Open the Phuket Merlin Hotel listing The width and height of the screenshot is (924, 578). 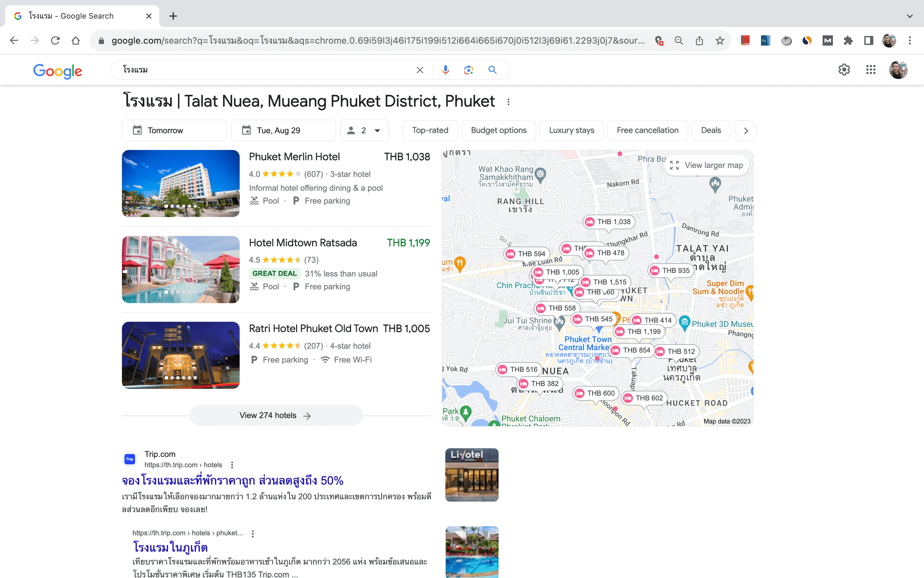pos(295,157)
